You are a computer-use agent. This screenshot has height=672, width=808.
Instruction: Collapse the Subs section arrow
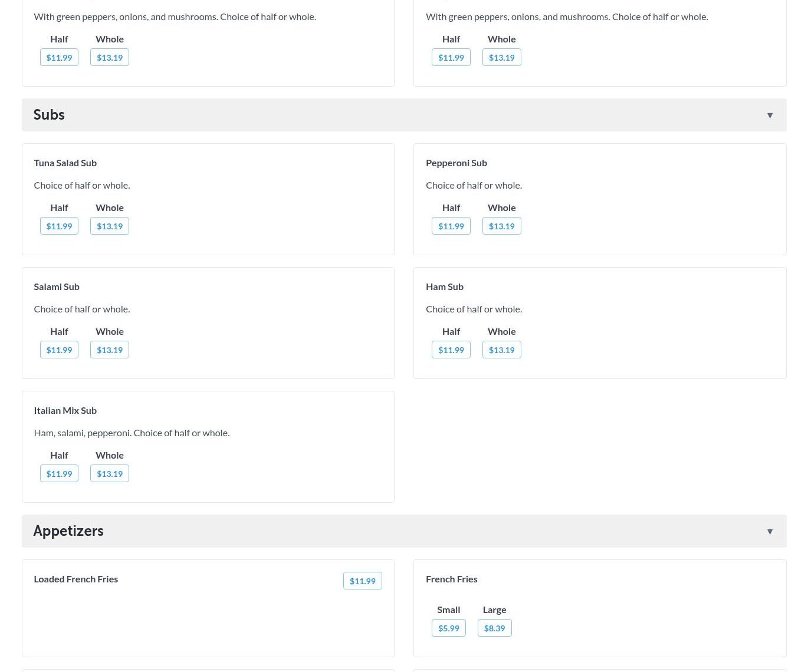point(770,116)
